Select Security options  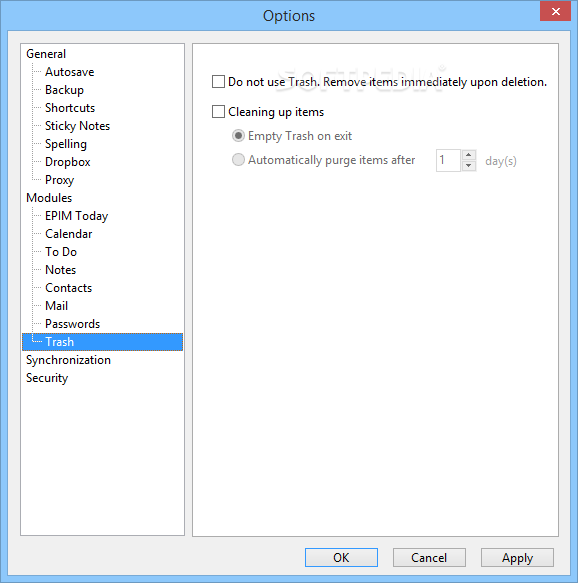(x=47, y=378)
